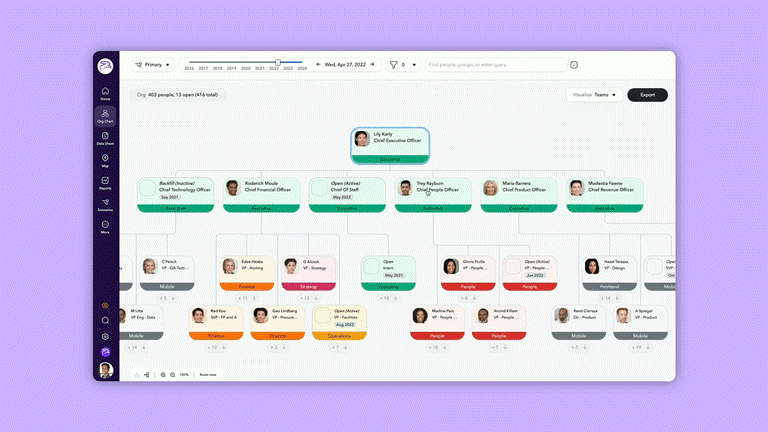Click the filter funnel icon
This screenshot has width=768, height=432.
pyautogui.click(x=393, y=65)
